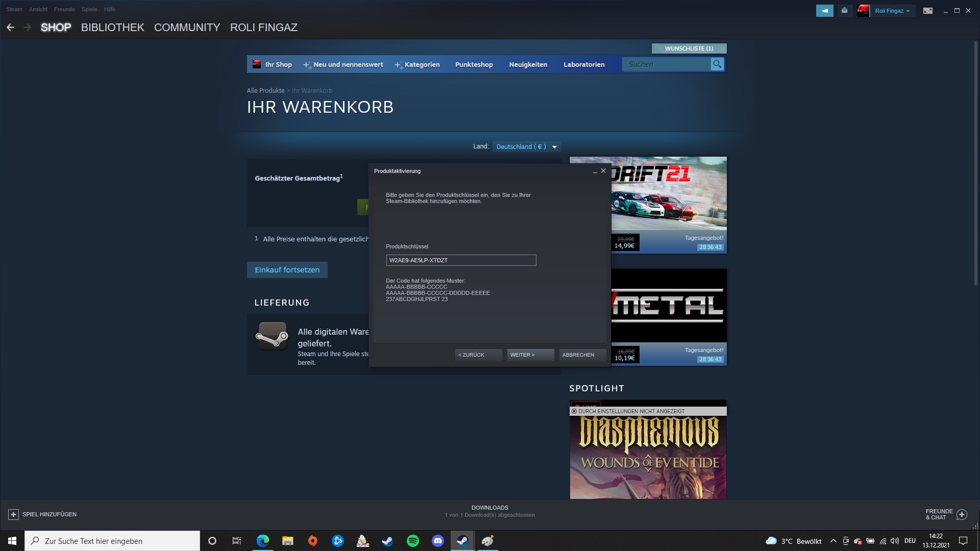Open the Drift21 daily deal thumbnail
This screenshot has height=551, width=980.
tap(669, 193)
